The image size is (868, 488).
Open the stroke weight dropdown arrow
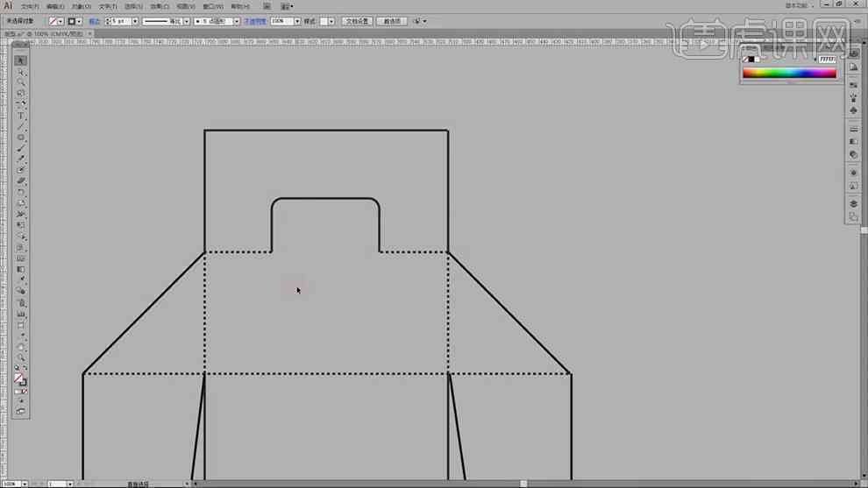click(x=135, y=21)
